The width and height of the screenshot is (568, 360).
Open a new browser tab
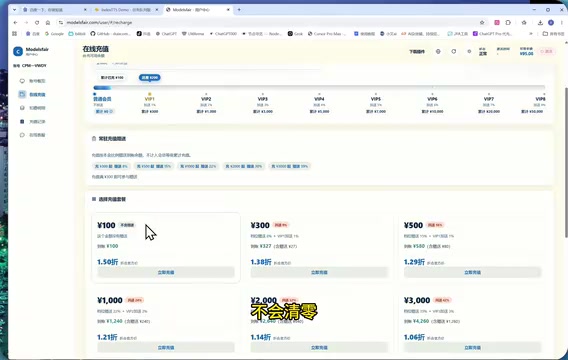[239, 10]
